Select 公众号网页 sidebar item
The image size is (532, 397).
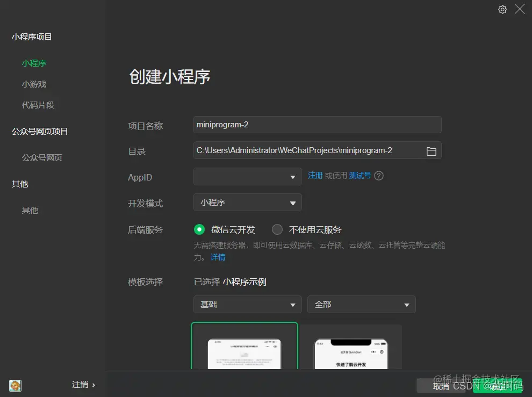(42, 158)
